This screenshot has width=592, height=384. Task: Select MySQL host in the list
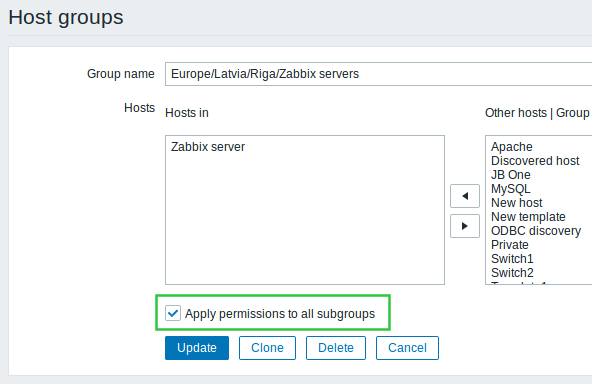[x=510, y=189]
